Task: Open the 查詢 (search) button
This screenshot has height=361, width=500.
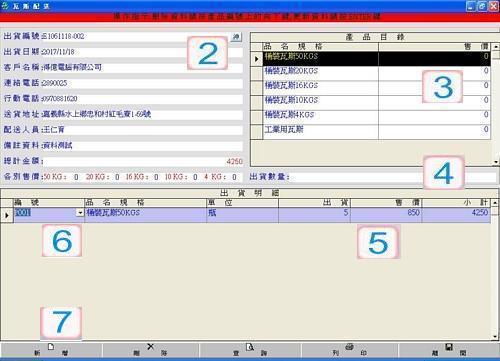Action: [x=250, y=350]
